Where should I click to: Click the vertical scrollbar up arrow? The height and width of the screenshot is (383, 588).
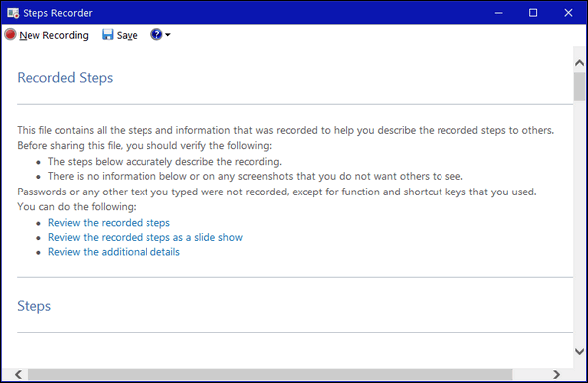[579, 63]
